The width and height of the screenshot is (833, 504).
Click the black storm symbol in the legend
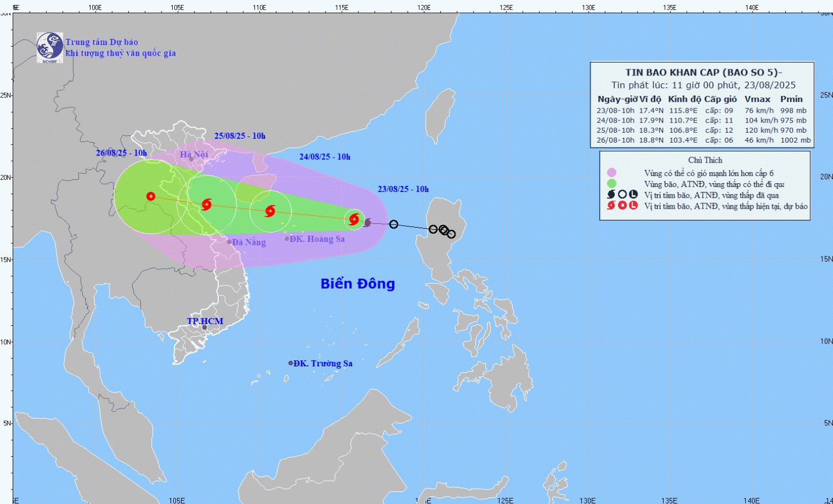[x=611, y=195]
